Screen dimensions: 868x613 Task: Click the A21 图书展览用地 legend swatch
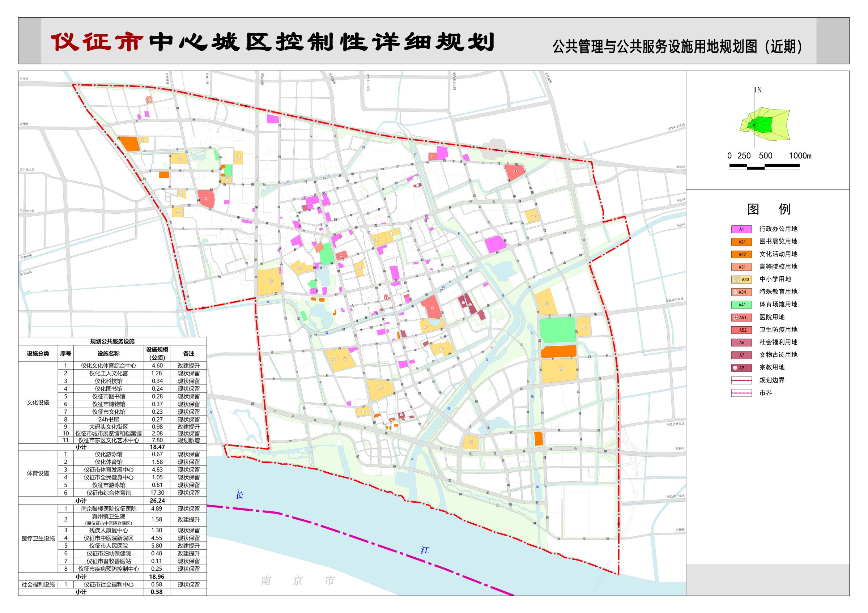tap(741, 242)
